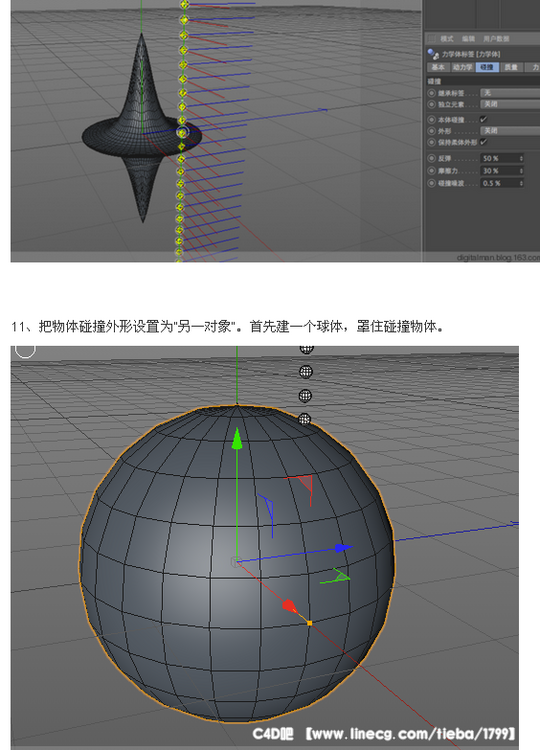The width and height of the screenshot is (540, 750).
Task: Switch to the 基本 tab
Action: 438,67
